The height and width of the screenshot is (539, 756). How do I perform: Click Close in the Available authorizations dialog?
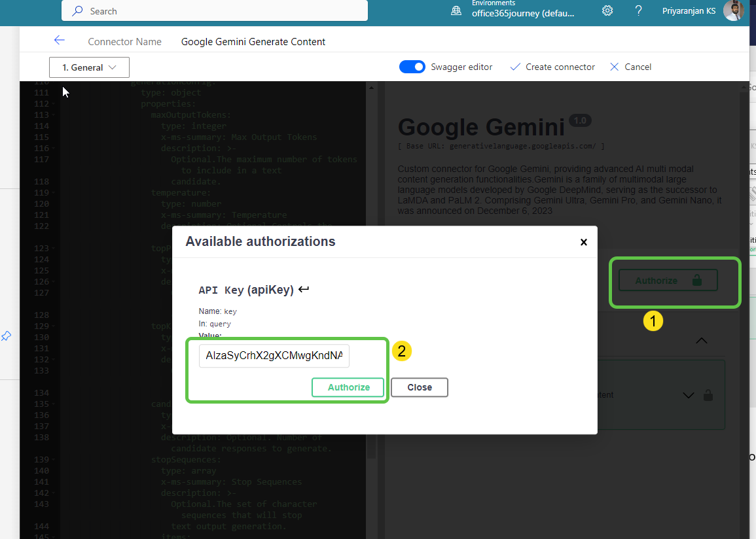(x=419, y=387)
